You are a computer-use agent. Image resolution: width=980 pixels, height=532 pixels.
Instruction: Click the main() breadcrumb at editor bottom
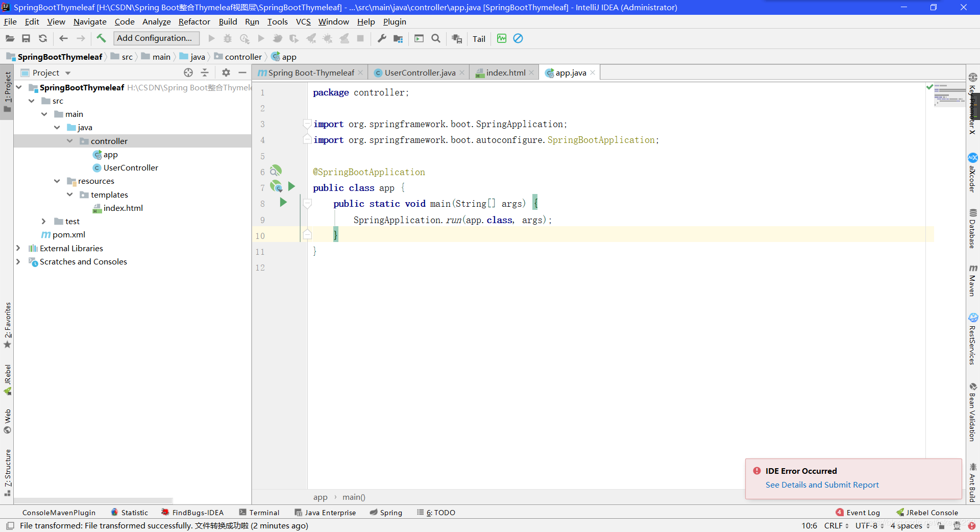(354, 497)
